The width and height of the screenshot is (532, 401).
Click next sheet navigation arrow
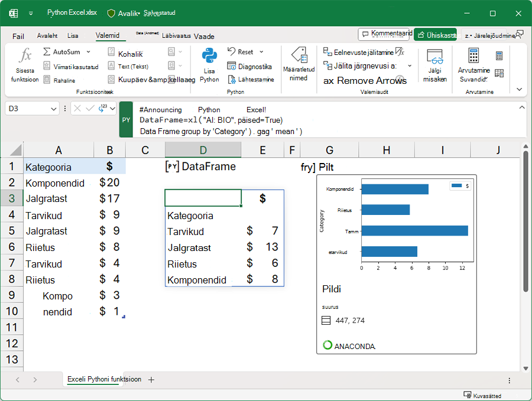35,380
